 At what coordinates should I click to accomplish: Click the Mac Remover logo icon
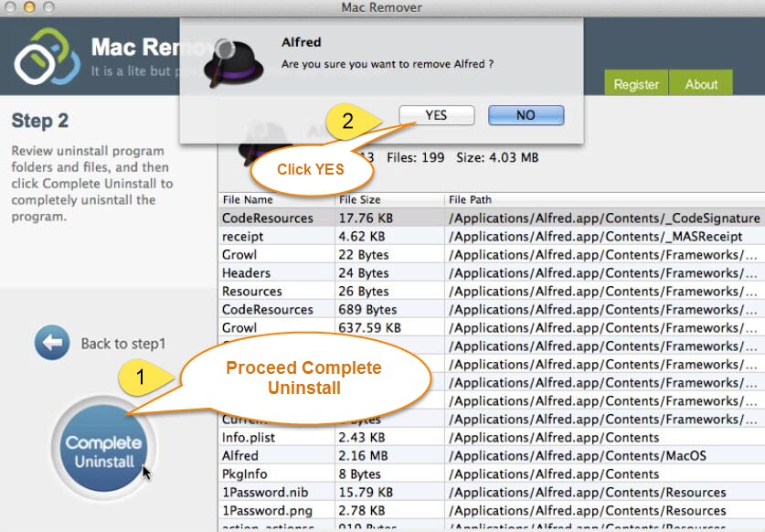pos(47,57)
